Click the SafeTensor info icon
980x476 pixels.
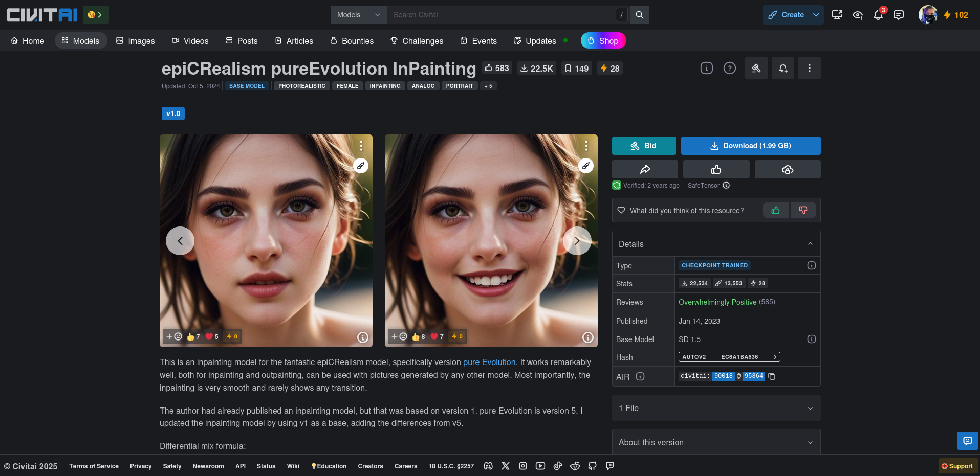coord(726,185)
